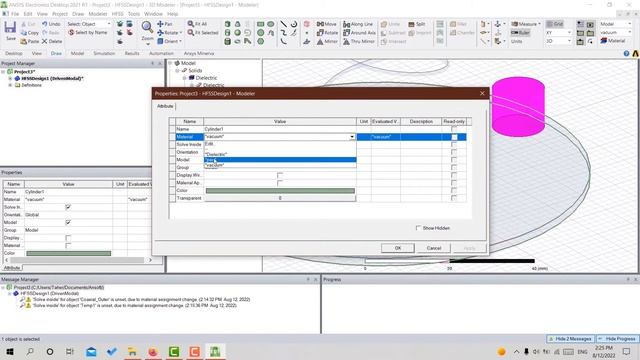Click the blue Help question icon
This screenshot has width=640, height=360.
click(627, 53)
